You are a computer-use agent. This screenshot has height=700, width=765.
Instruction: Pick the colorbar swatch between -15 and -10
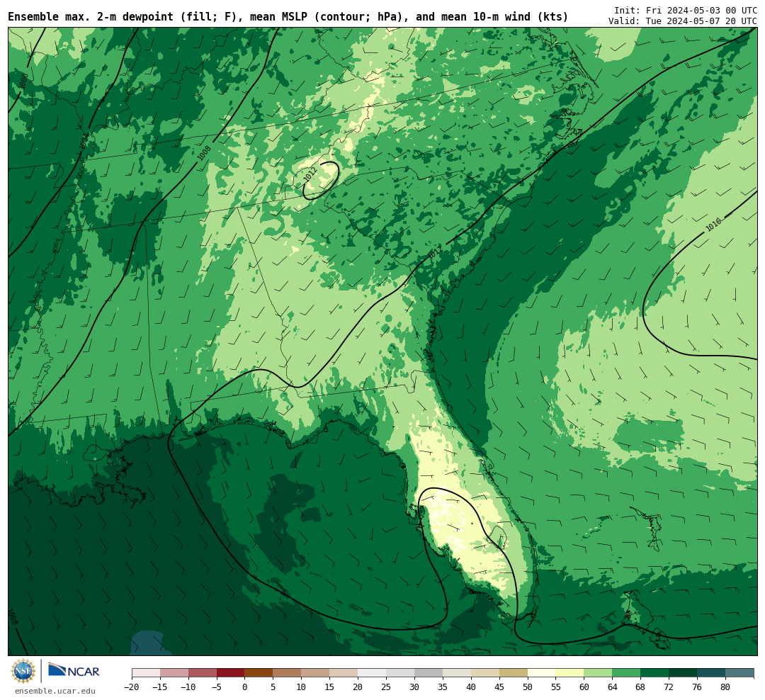pyautogui.click(x=174, y=673)
